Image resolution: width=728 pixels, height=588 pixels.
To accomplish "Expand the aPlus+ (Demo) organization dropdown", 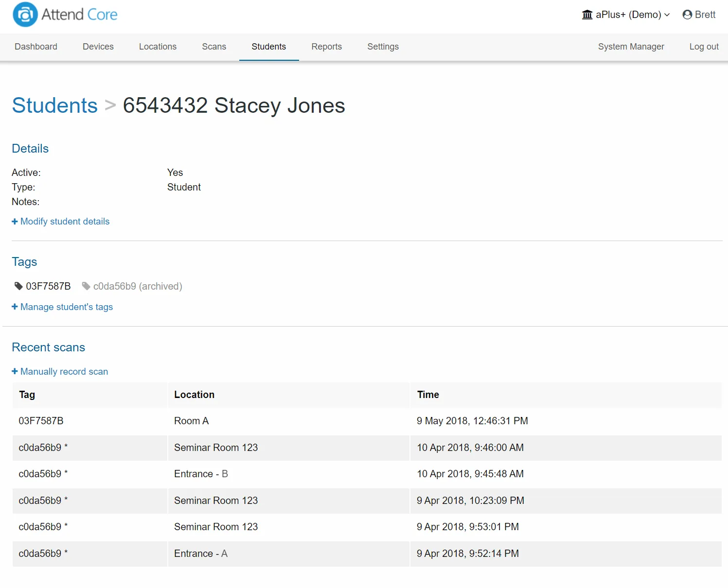I will 626,15.
